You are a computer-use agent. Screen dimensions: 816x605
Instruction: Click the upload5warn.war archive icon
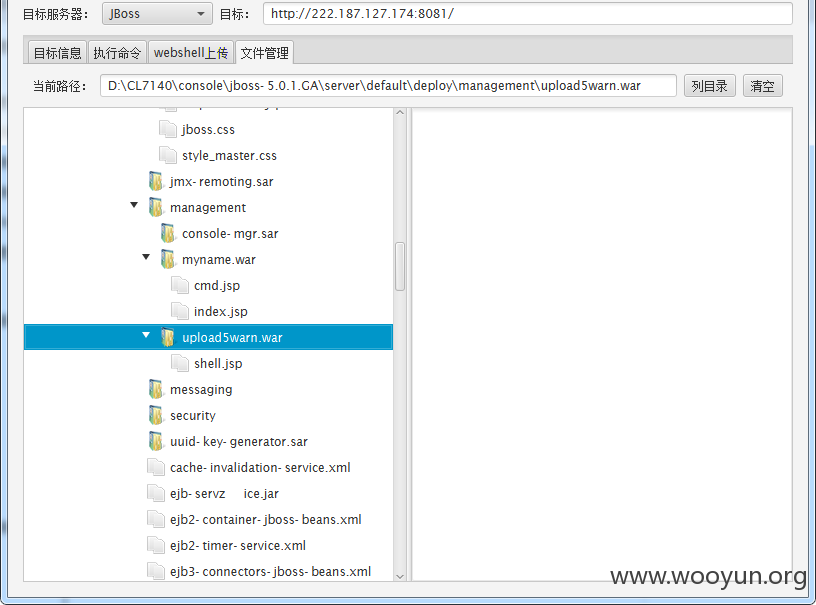point(168,337)
